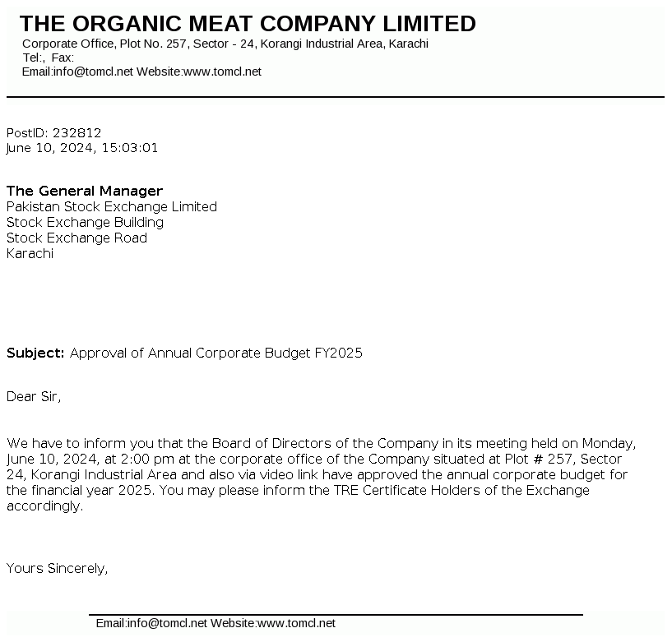Click the Stock Exchange Building line
The image size is (672, 642).
(x=85, y=222)
